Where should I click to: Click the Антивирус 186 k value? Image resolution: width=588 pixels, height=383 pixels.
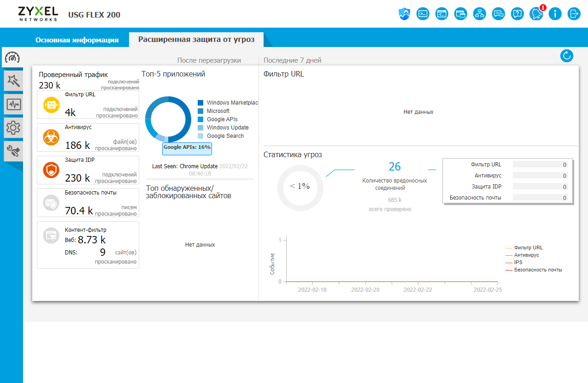[x=77, y=145]
